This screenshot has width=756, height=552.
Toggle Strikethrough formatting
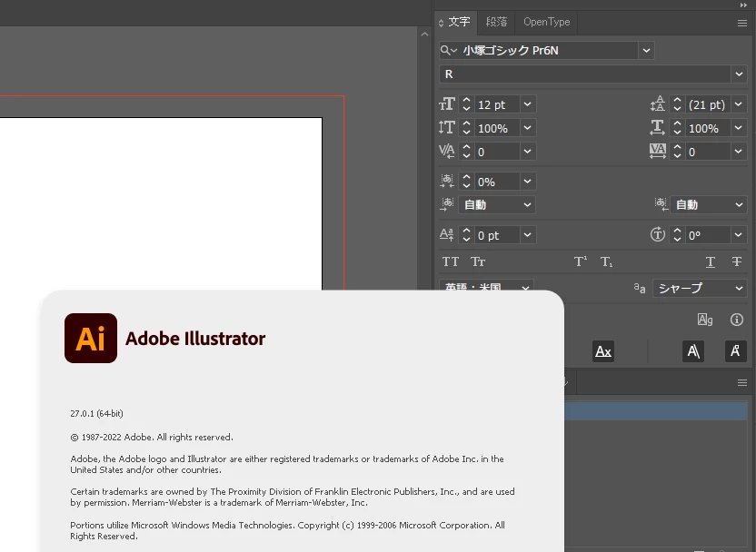point(737,261)
